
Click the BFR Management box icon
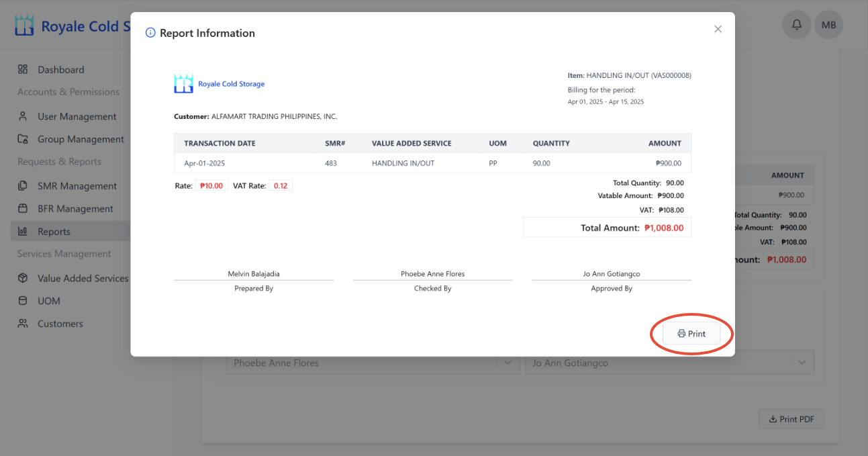(23, 208)
